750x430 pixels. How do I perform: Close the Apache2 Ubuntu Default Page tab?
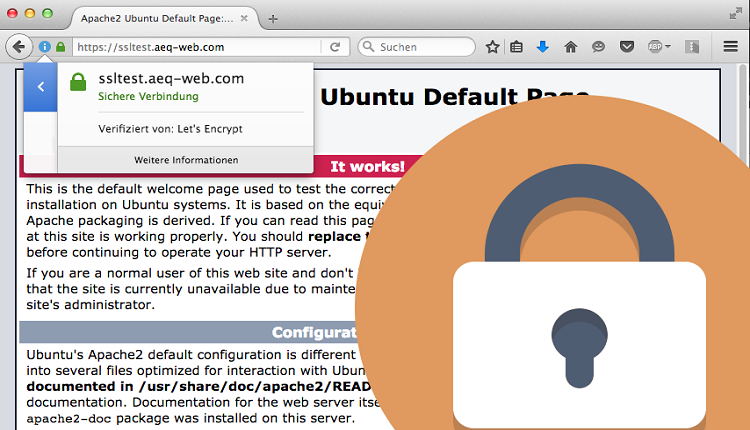(244, 18)
